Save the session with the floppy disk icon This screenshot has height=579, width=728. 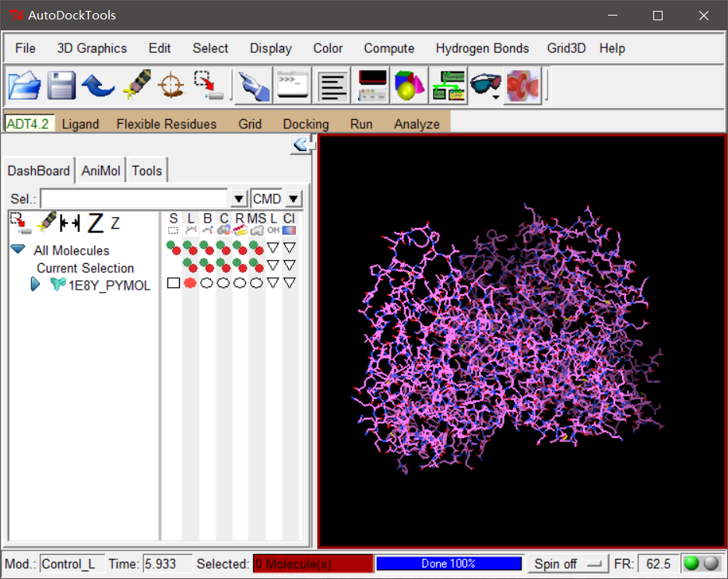pyautogui.click(x=62, y=85)
